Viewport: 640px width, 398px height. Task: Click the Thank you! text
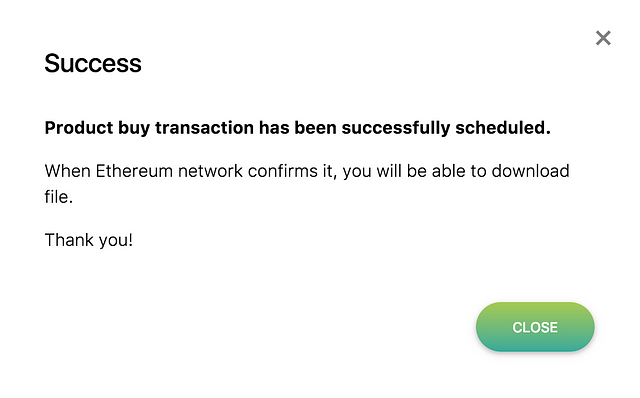(x=89, y=240)
